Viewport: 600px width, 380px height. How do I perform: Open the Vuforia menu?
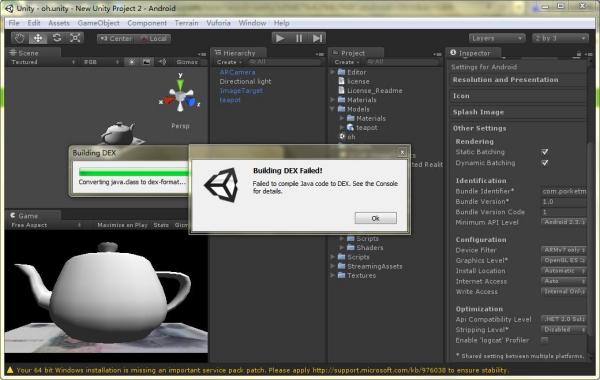[218, 23]
